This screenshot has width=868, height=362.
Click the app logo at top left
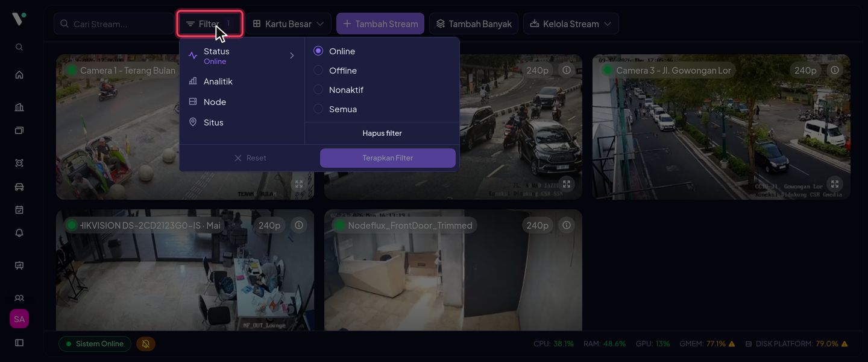pos(19,19)
